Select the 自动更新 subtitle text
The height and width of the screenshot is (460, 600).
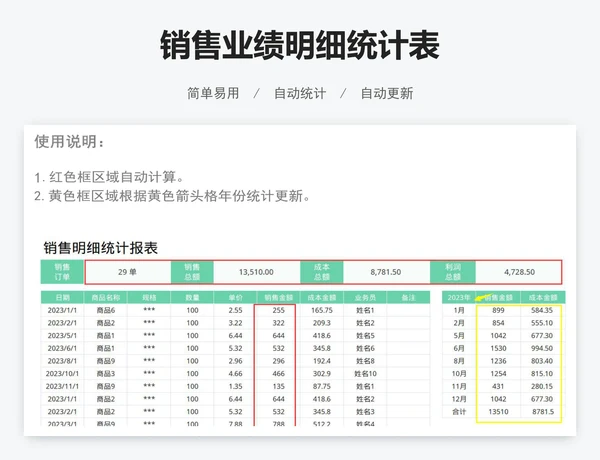tap(387, 93)
